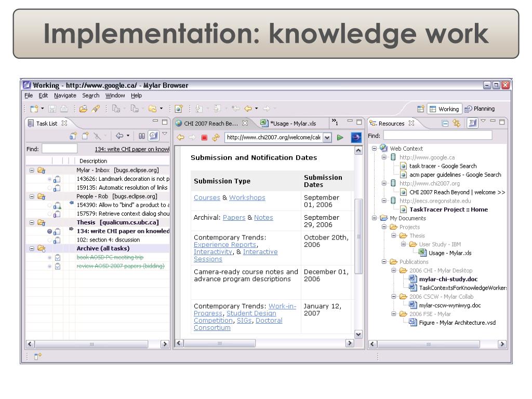Collapse the Mylar - Inbox category
This screenshot has height=399, width=532.
[x=32, y=170]
